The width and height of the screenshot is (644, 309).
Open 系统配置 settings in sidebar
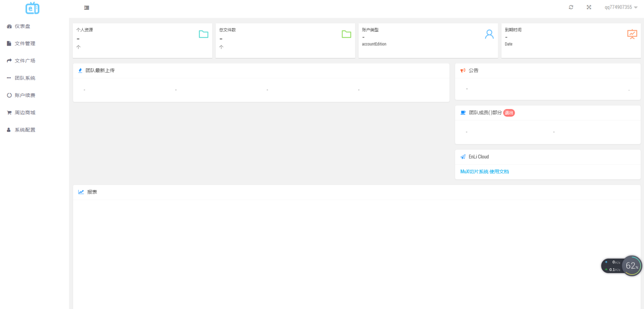click(25, 130)
